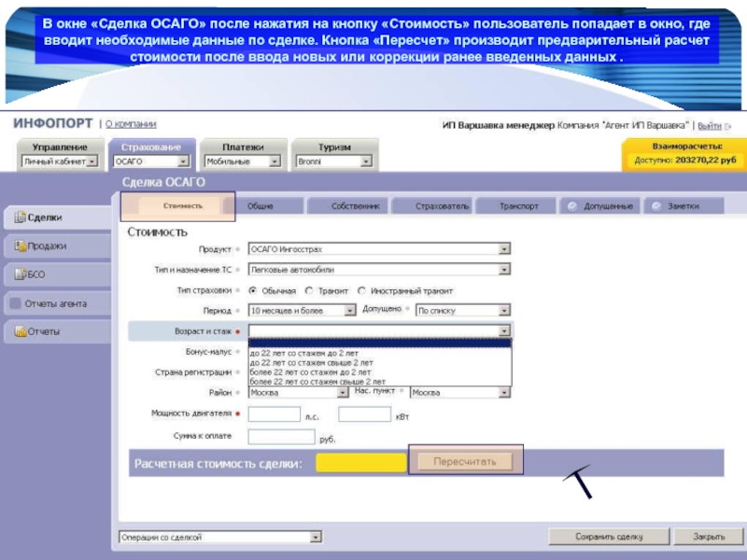Click Сохранить сделку button
The height and width of the screenshot is (560, 747).
(609, 537)
